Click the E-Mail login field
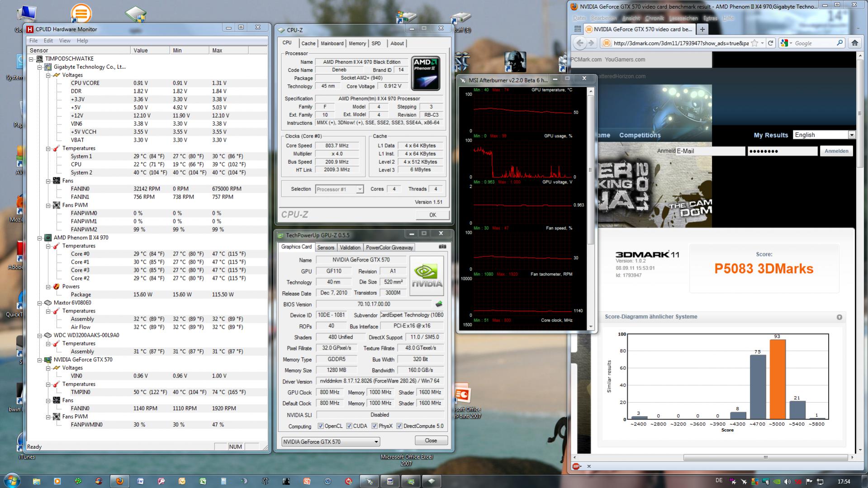The height and width of the screenshot is (488, 868). (710, 151)
